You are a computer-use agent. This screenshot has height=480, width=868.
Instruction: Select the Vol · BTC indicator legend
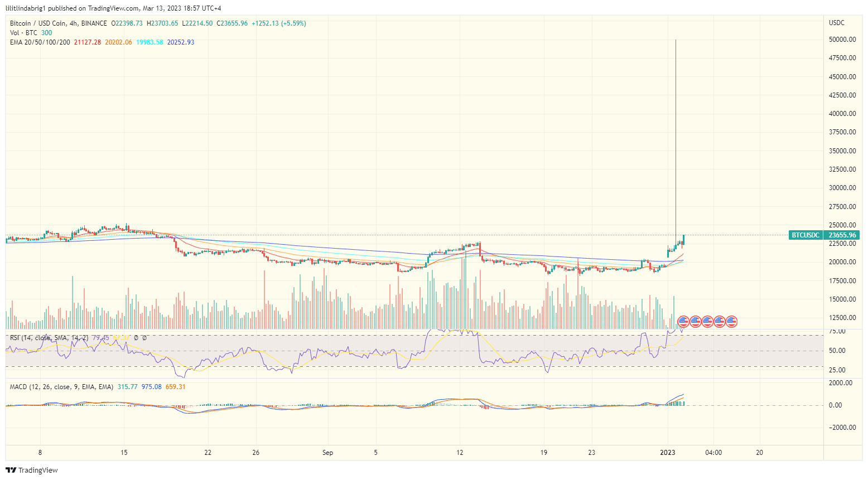click(x=23, y=33)
